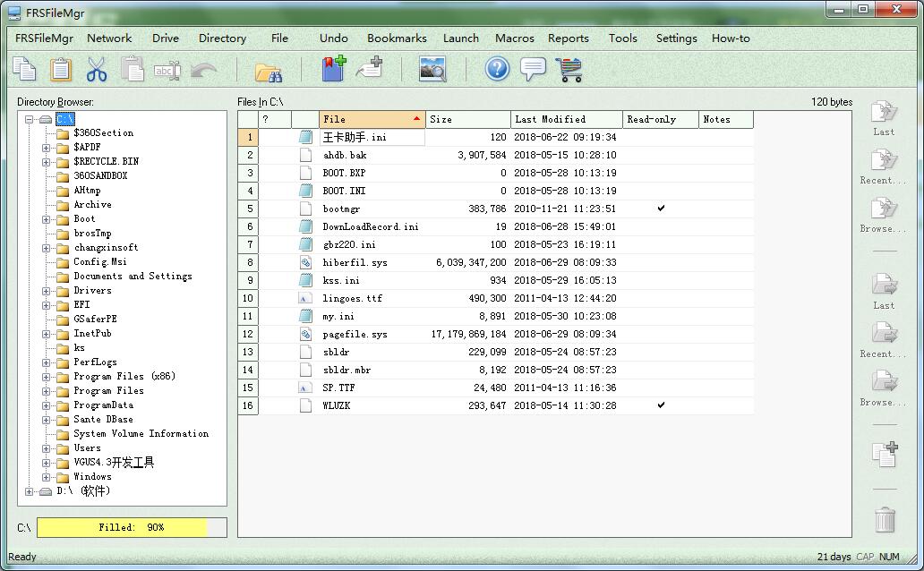Expand the changxinsoft folder node

click(x=46, y=248)
